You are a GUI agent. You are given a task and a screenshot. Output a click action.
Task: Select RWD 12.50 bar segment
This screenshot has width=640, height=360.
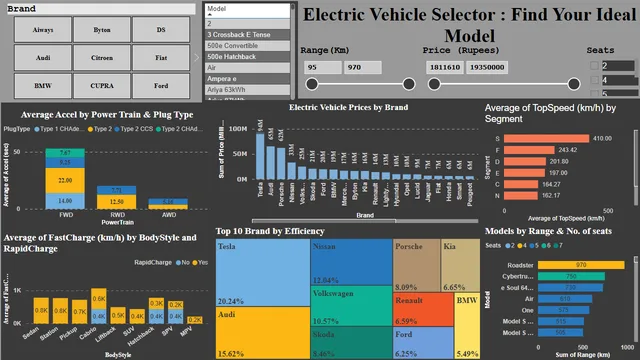pyautogui.click(x=117, y=202)
